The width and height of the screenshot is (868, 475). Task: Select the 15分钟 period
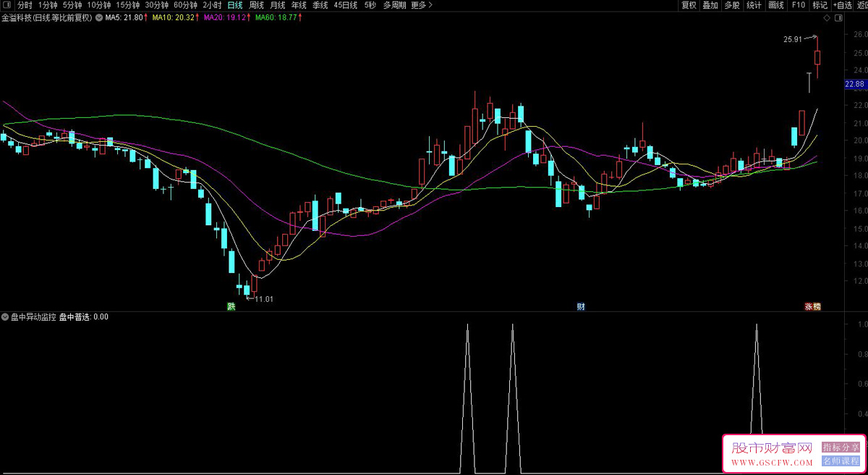tap(128, 4)
